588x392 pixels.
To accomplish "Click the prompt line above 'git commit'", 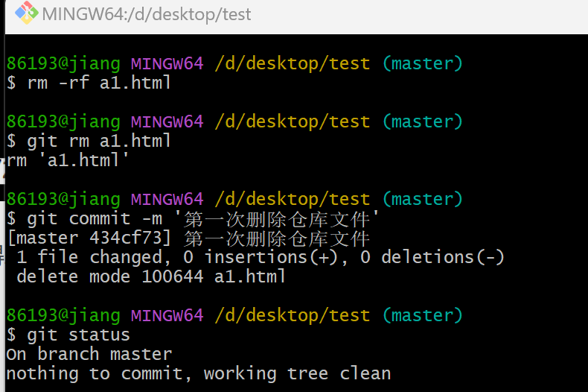I will (234, 199).
